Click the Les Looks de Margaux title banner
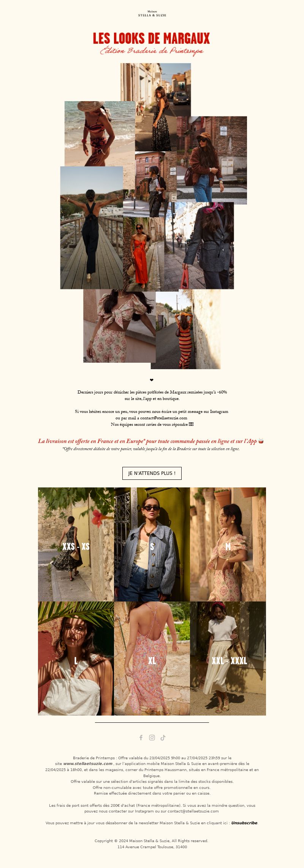304x868 pixels. coord(152,44)
